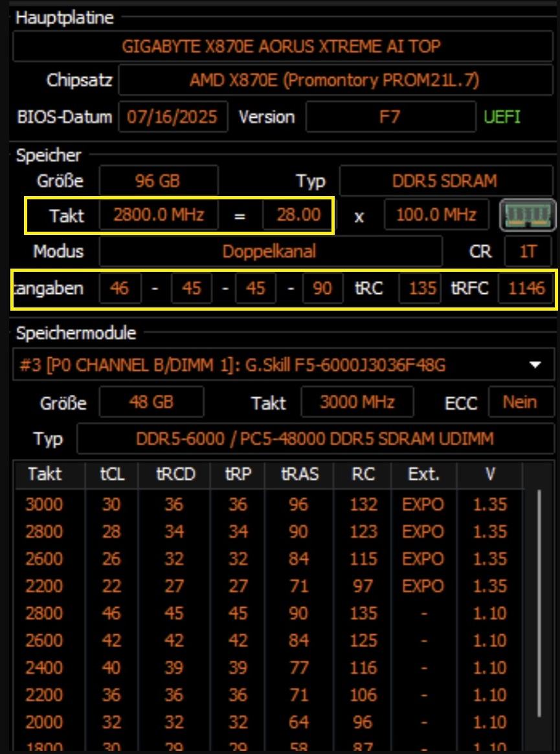Screen dimensions: 560x754
Task: Click the 90 timing box before tRC
Action: (x=322, y=289)
